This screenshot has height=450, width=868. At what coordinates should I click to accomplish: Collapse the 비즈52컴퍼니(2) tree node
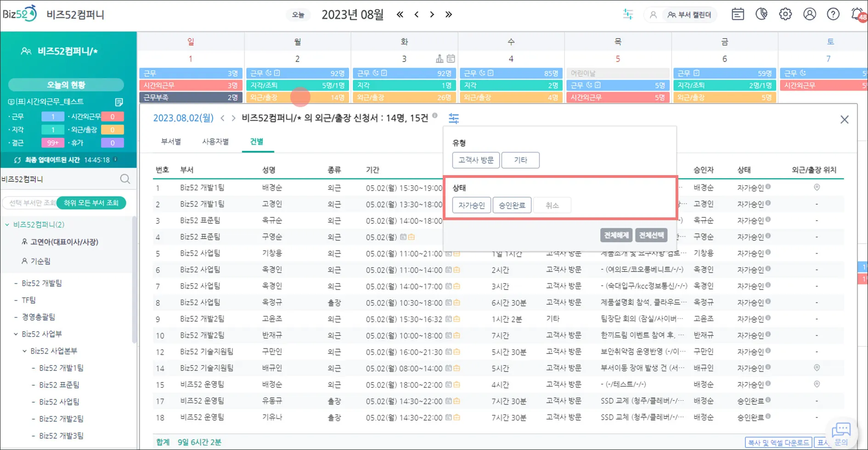click(7, 225)
